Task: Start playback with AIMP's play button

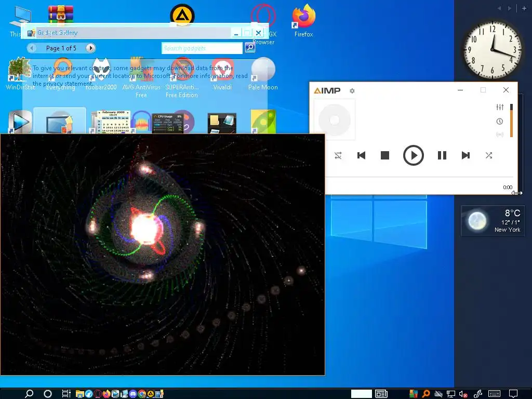Action: pyautogui.click(x=413, y=155)
